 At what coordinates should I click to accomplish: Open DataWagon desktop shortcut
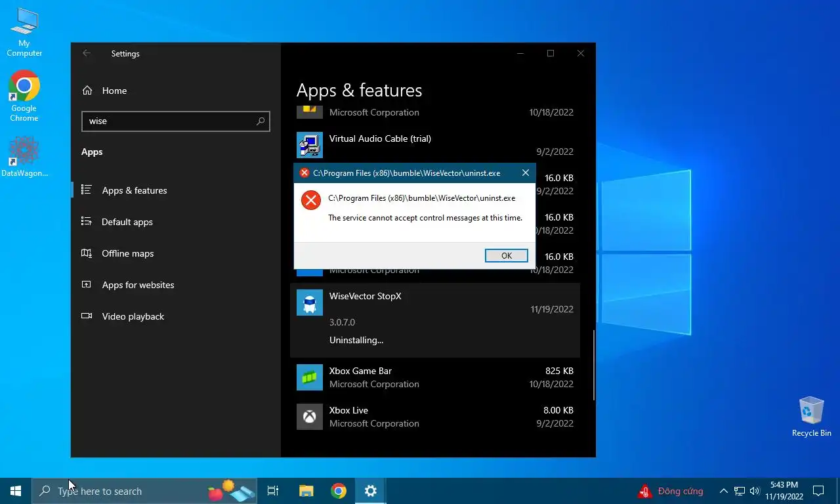(24, 157)
